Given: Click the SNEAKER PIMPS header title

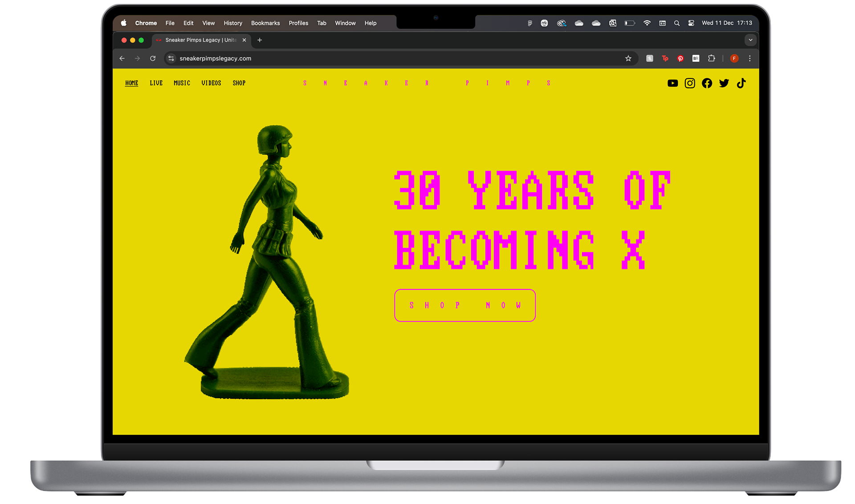Looking at the screenshot, I should point(427,83).
